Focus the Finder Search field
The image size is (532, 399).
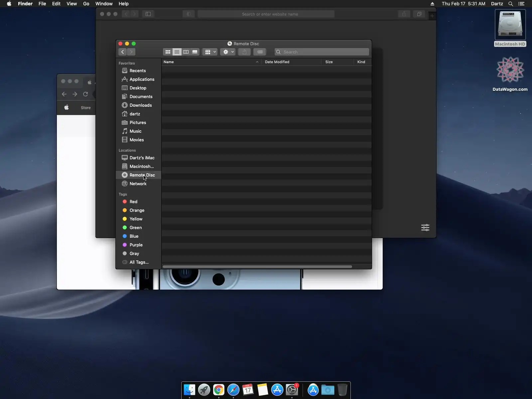pyautogui.click(x=322, y=52)
